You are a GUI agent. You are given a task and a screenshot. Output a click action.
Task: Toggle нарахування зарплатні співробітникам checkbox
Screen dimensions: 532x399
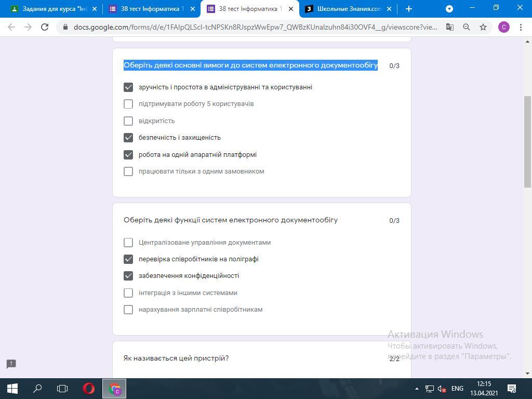(x=128, y=310)
